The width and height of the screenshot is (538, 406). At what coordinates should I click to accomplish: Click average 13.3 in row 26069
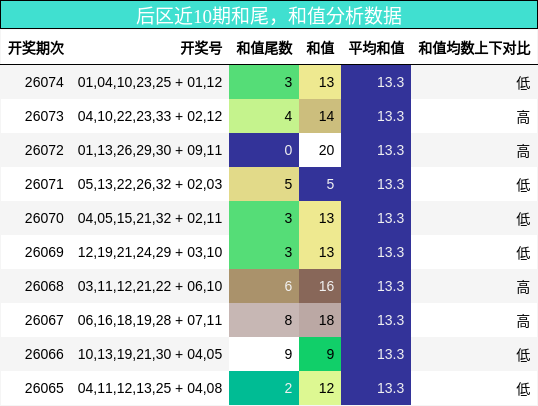point(376,252)
